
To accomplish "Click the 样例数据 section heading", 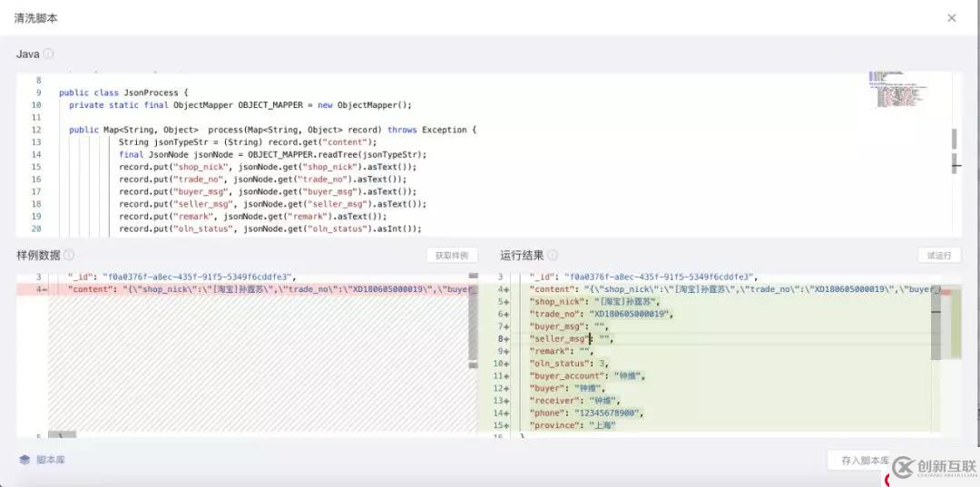I will pyautogui.click(x=39, y=255).
